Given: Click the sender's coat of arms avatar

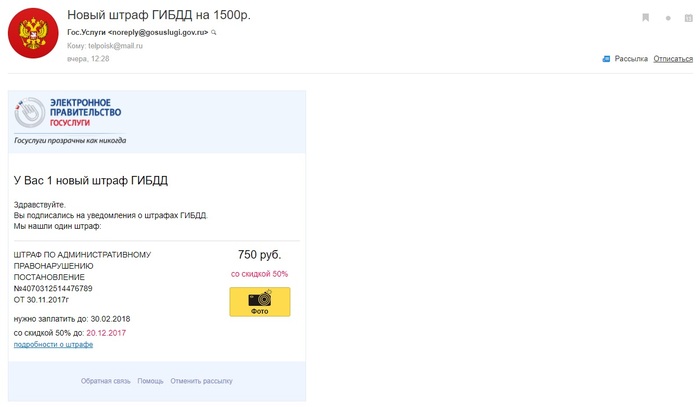Looking at the screenshot, I should tap(33, 33).
